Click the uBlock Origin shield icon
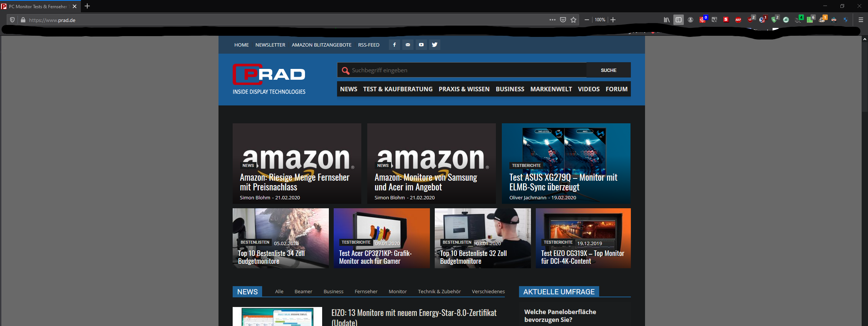Screen dimensions: 868x326 [751, 19]
